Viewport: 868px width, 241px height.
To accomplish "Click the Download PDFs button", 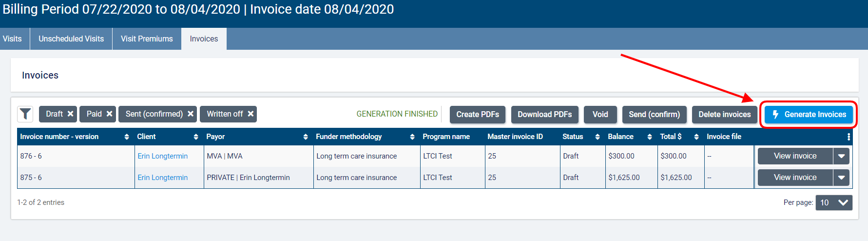I will 544,115.
